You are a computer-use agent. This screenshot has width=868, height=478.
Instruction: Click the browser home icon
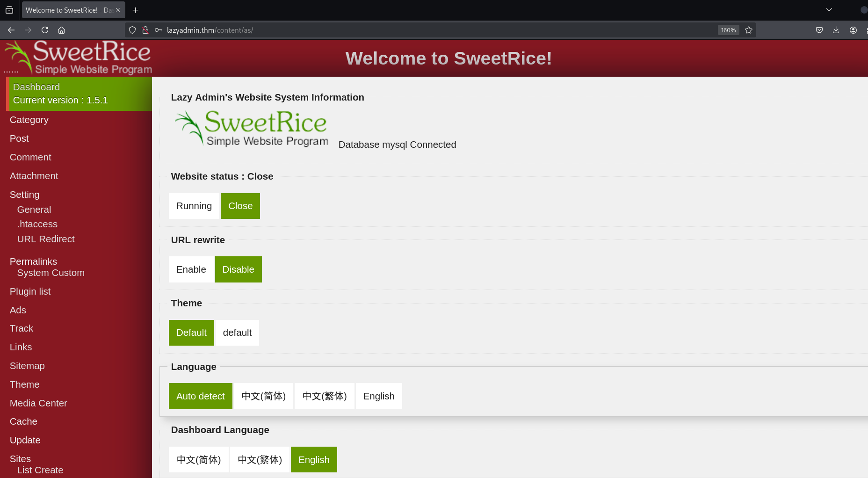[61, 30]
